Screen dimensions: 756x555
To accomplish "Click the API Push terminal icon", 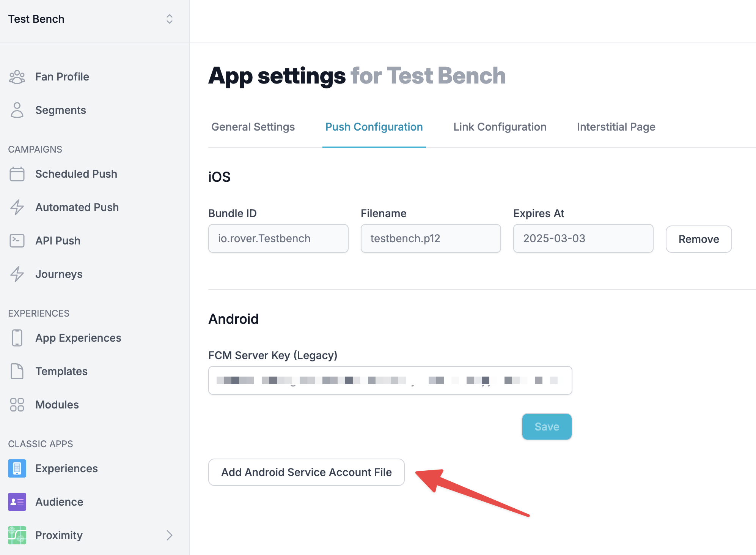I will pyautogui.click(x=17, y=241).
